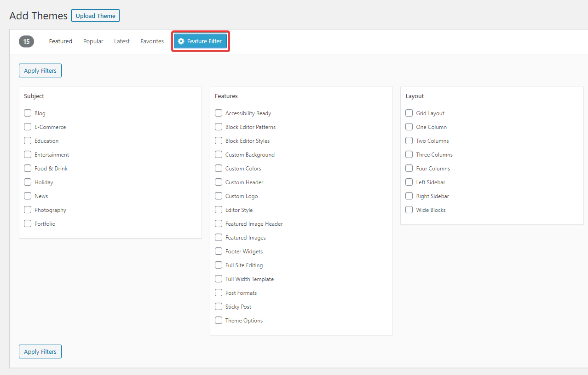This screenshot has height=375, width=588.
Task: Tick the Photography checkbox
Action: tap(28, 210)
